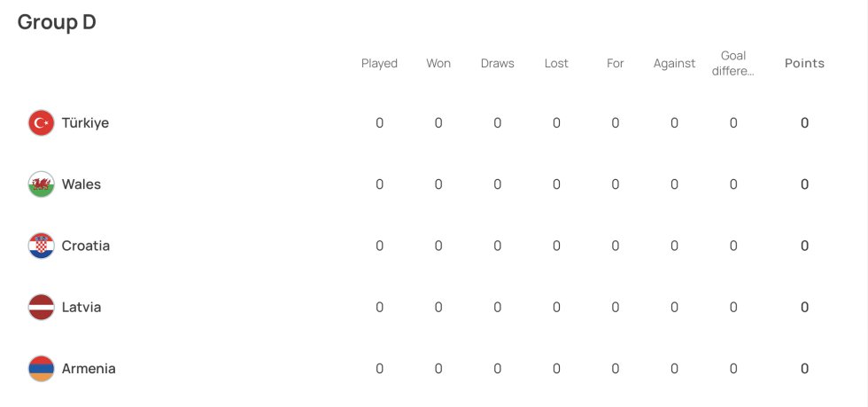
Task: Click the Armenia flag icon
Action: pyautogui.click(x=42, y=369)
